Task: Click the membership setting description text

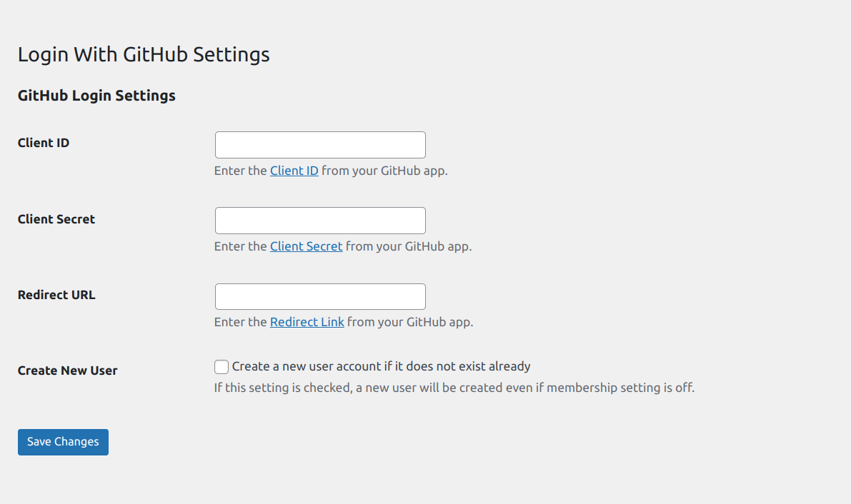Action: (454, 388)
